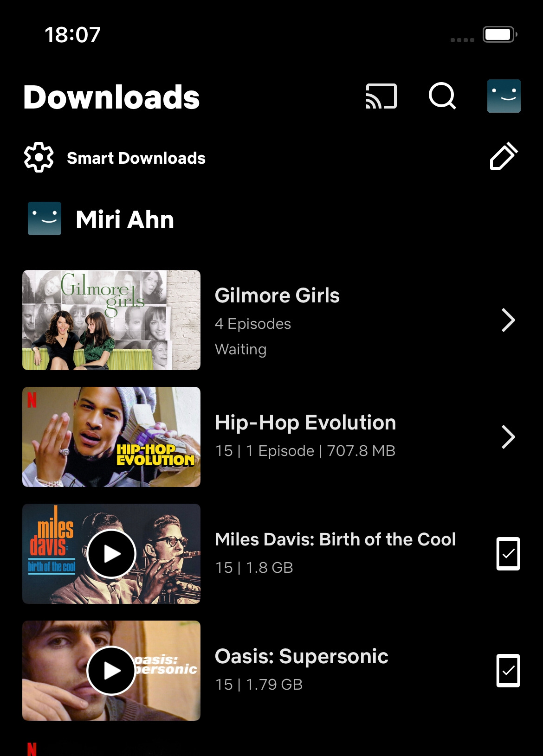Tap the Cast to device icon
The height and width of the screenshot is (756, 543).
381,96
